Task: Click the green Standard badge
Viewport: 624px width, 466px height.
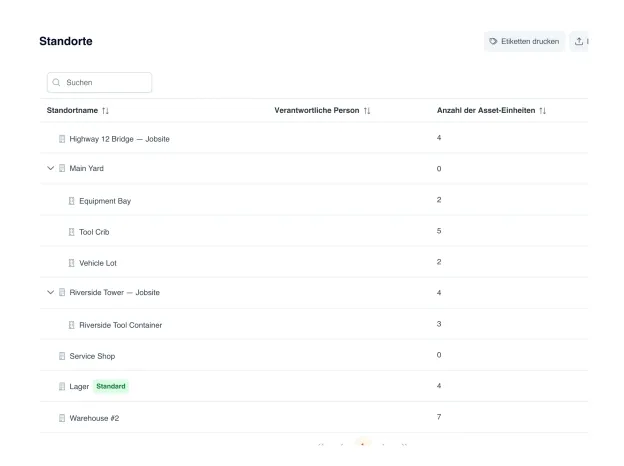Action: click(x=111, y=386)
